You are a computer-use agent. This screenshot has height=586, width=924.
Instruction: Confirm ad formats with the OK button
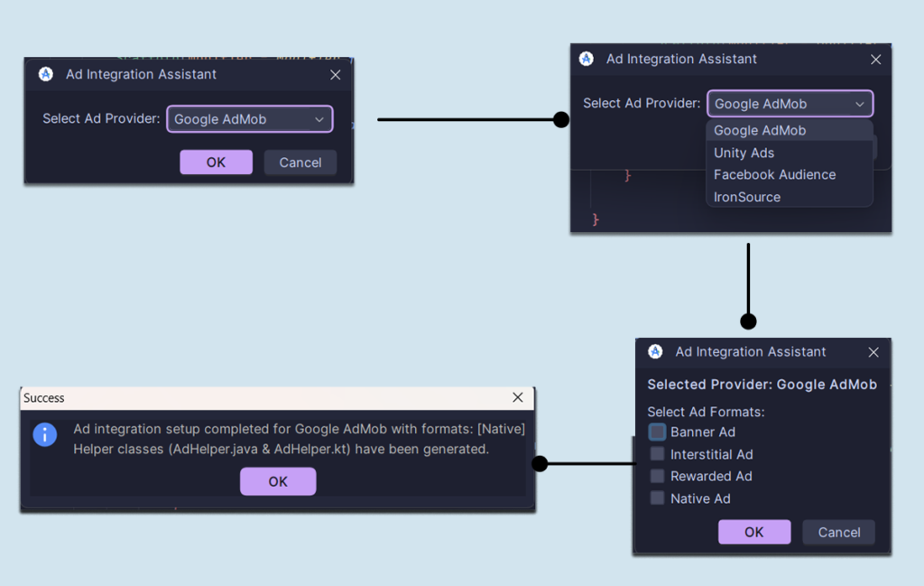(753, 532)
